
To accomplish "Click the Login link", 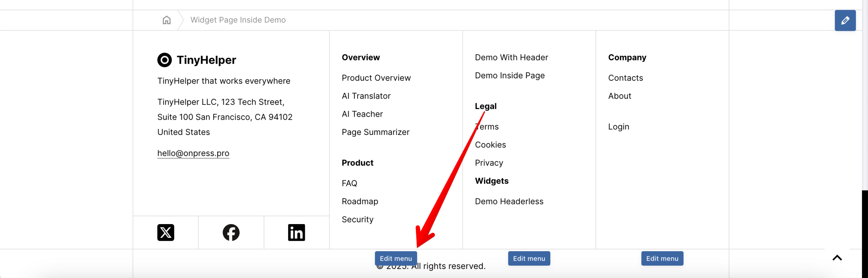I will coord(618,127).
